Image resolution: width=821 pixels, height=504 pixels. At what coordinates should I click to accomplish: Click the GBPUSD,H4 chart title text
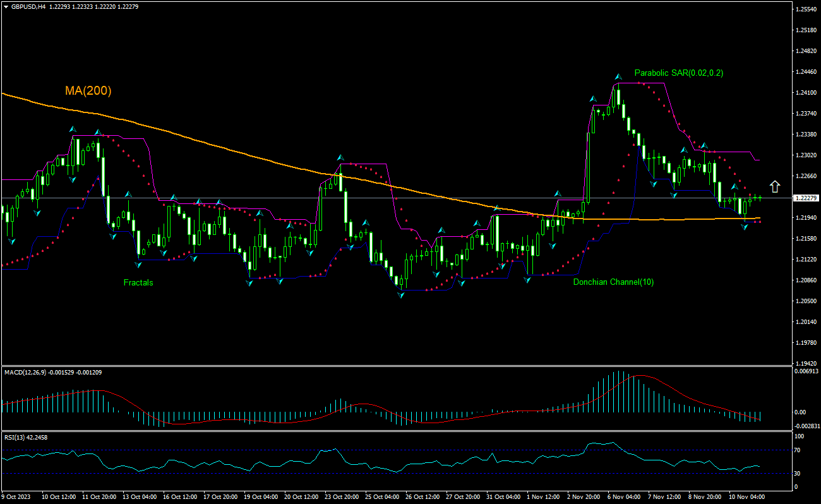point(28,6)
